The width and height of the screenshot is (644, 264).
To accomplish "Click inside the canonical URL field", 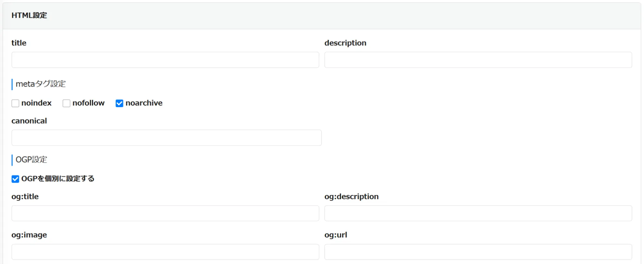I will (166, 138).
